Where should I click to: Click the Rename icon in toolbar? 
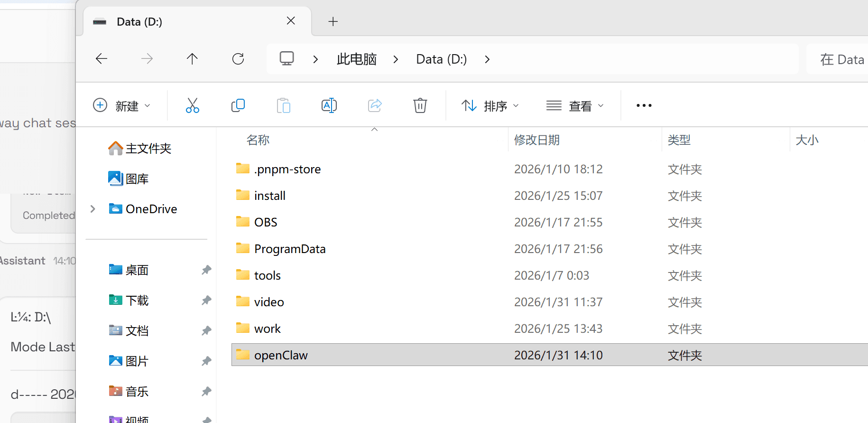[329, 105]
